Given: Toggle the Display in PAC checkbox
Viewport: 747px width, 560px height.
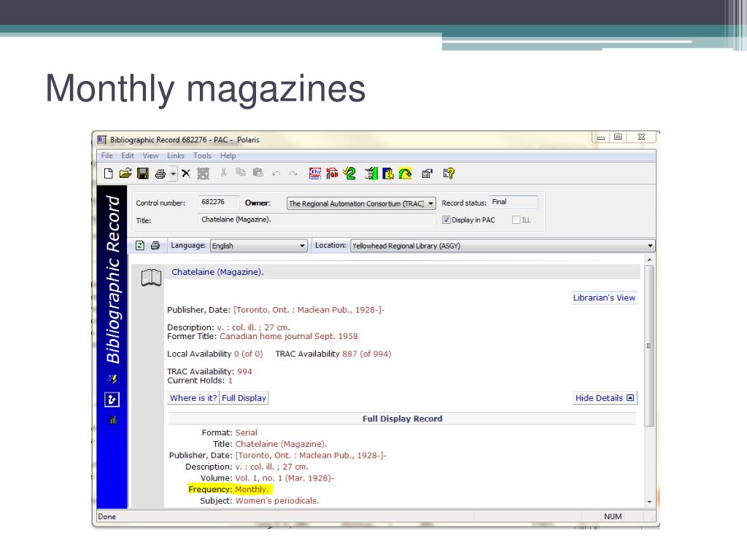Looking at the screenshot, I should [446, 219].
